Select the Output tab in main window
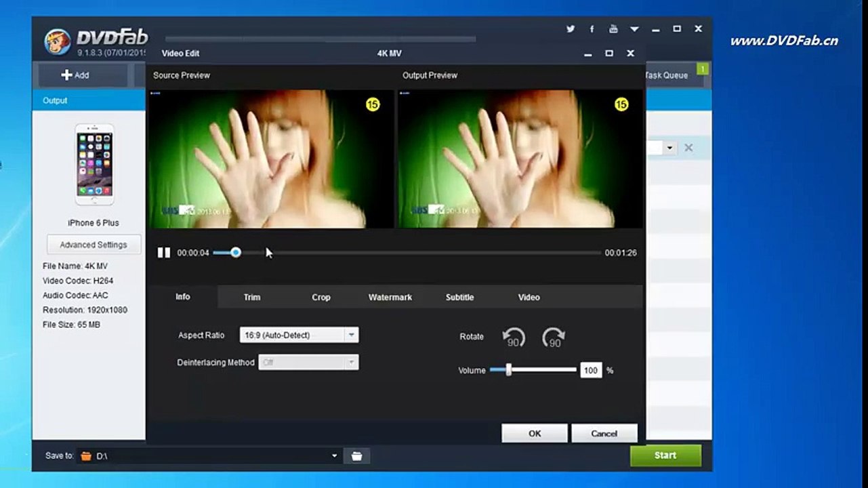 click(55, 100)
